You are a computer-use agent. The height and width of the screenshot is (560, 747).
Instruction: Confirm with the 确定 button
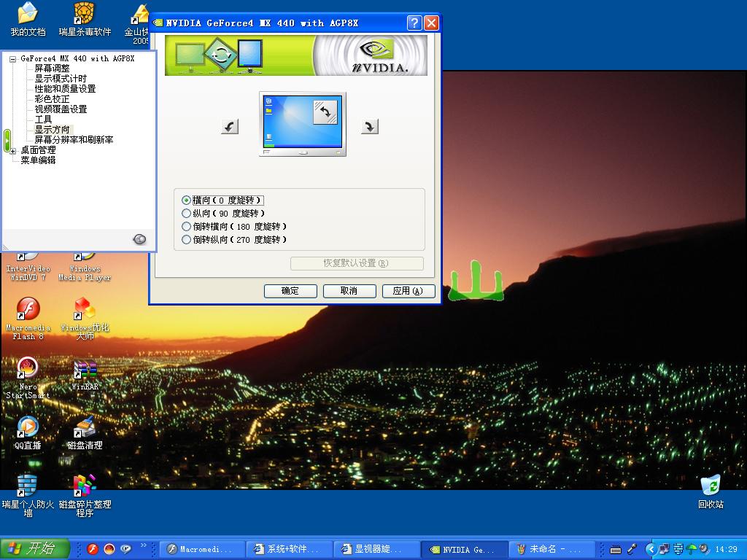290,291
